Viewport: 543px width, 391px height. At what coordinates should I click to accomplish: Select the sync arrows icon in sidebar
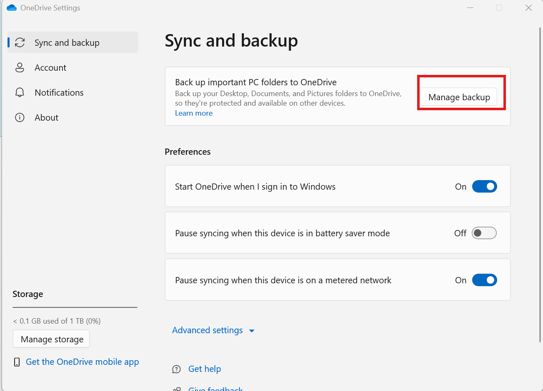tap(20, 43)
